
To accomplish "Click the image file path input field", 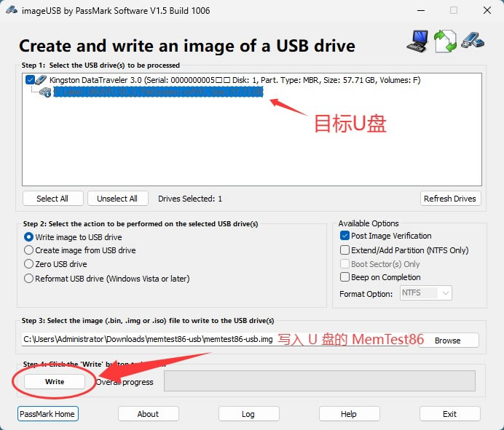I will coord(215,339).
